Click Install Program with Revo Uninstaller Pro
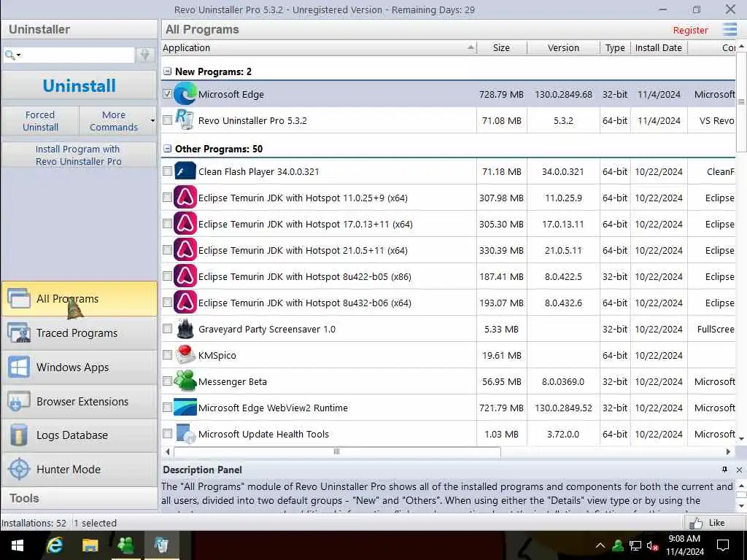Screen dimensions: 747x560 click(79, 155)
